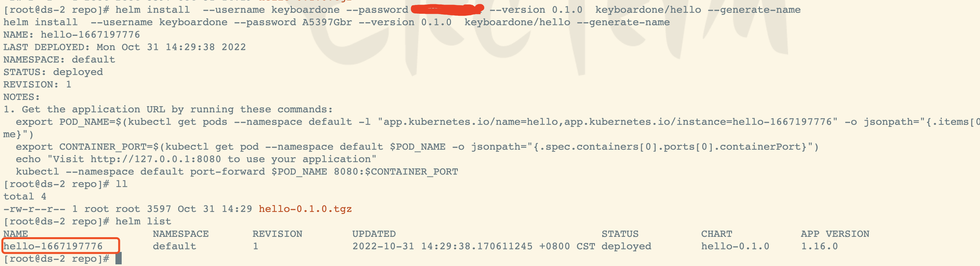Click the NAMESPACE column header

[x=181, y=234]
